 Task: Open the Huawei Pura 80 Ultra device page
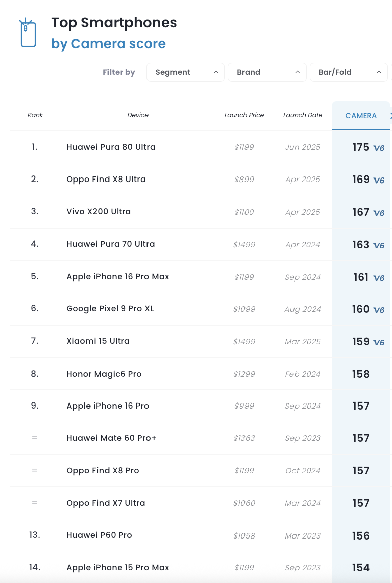(111, 147)
